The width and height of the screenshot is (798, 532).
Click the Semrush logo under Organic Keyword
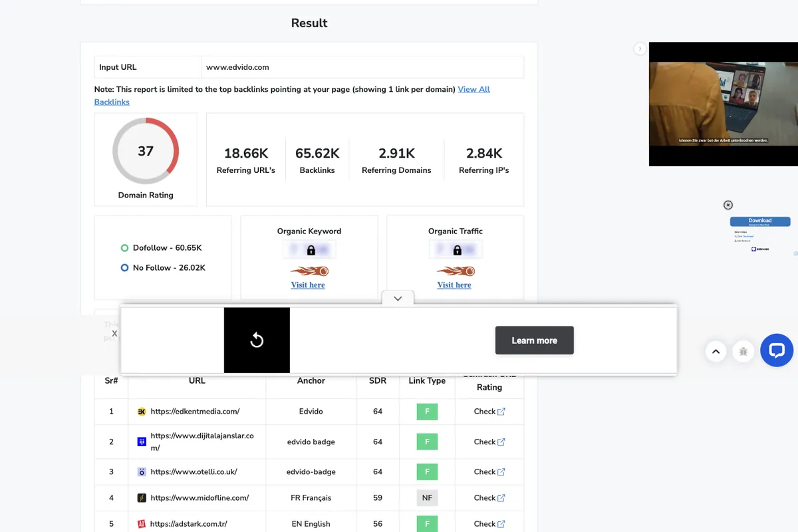(x=309, y=271)
